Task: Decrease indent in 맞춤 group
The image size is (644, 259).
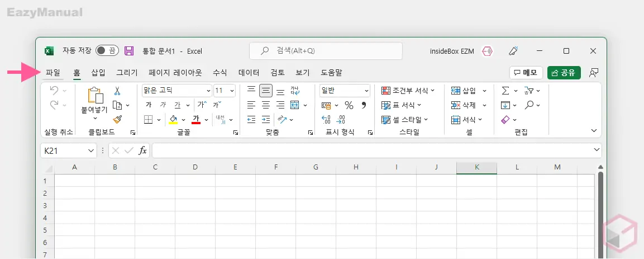Action: (x=251, y=119)
